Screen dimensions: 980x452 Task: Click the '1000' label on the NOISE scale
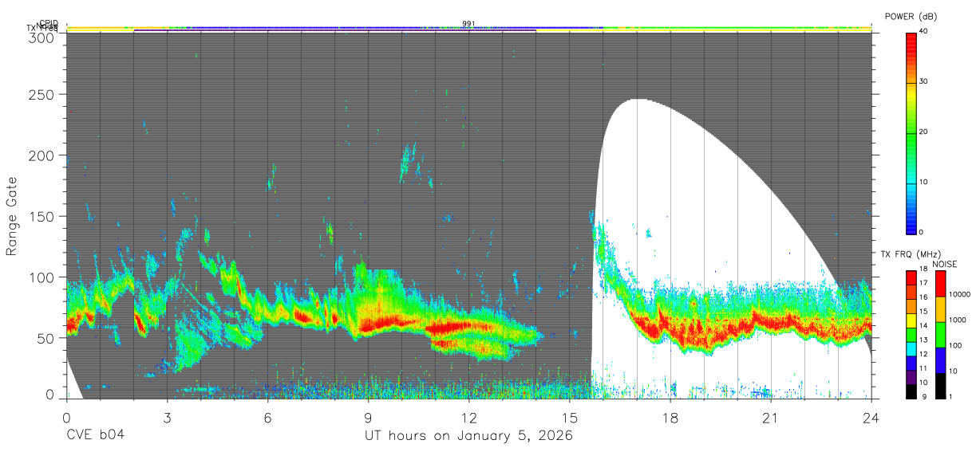coord(958,320)
